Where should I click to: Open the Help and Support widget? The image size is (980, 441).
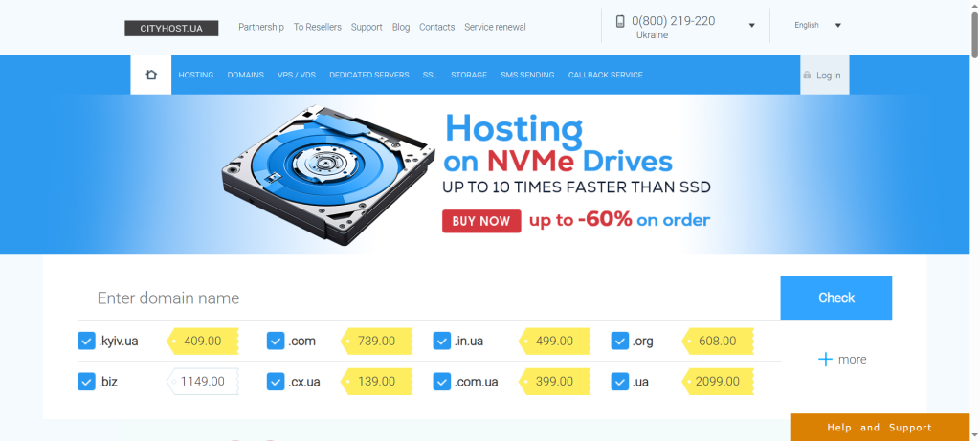pyautogui.click(x=879, y=428)
